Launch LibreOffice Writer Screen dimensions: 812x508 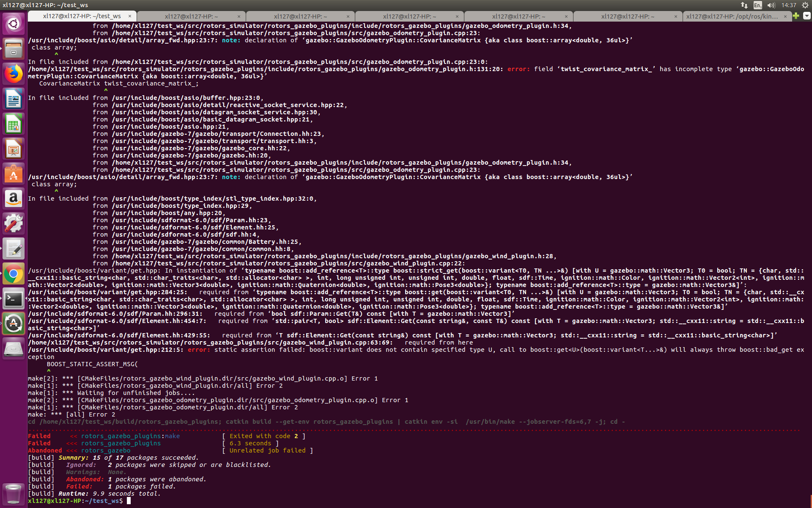[14, 99]
